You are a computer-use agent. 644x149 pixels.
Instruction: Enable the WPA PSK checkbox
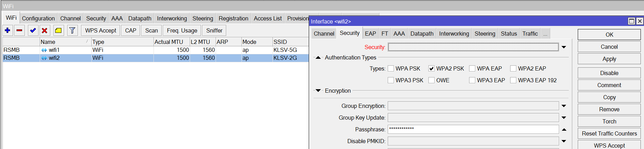391,68
